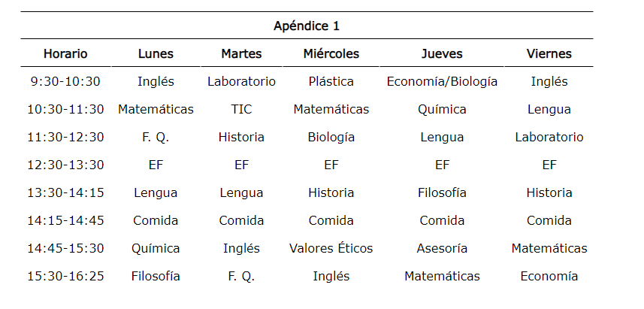Click the Miércoles column header

click(x=331, y=53)
